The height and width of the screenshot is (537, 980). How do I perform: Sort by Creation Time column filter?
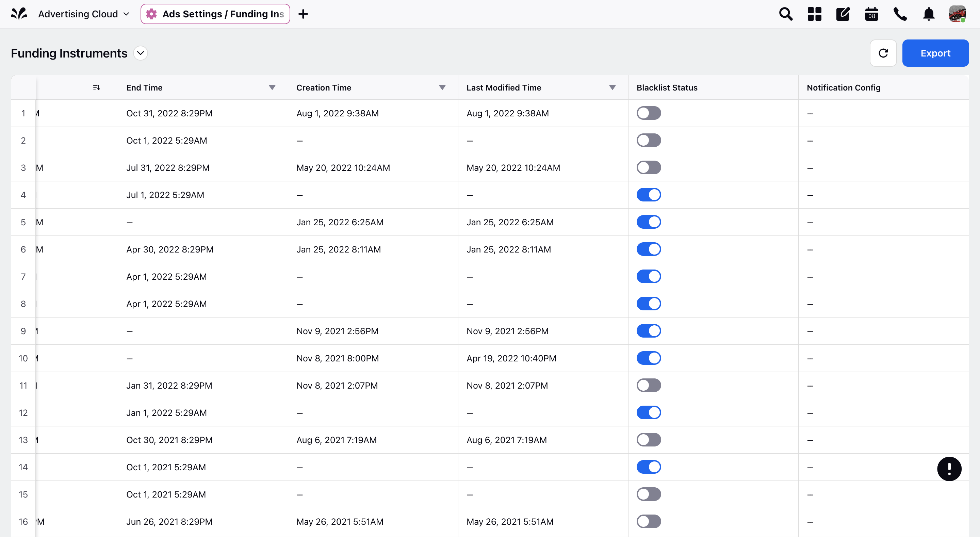(x=442, y=87)
